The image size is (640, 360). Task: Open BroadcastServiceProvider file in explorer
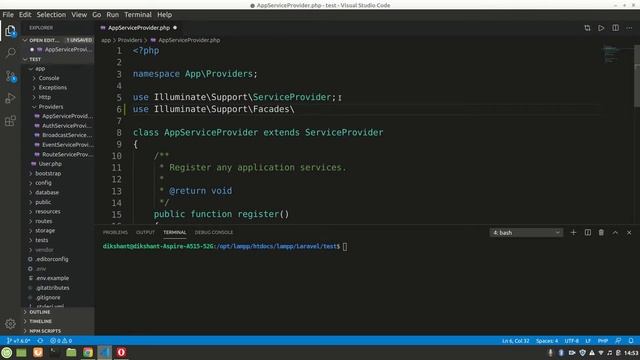pyautogui.click(x=58, y=135)
